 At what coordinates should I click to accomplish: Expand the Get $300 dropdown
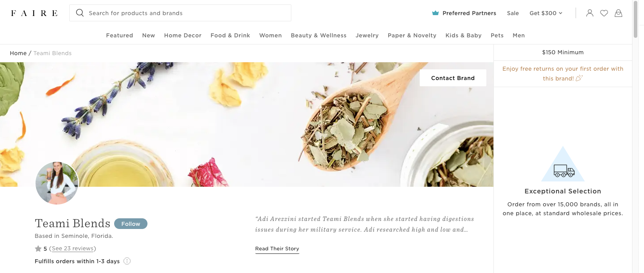click(x=546, y=13)
